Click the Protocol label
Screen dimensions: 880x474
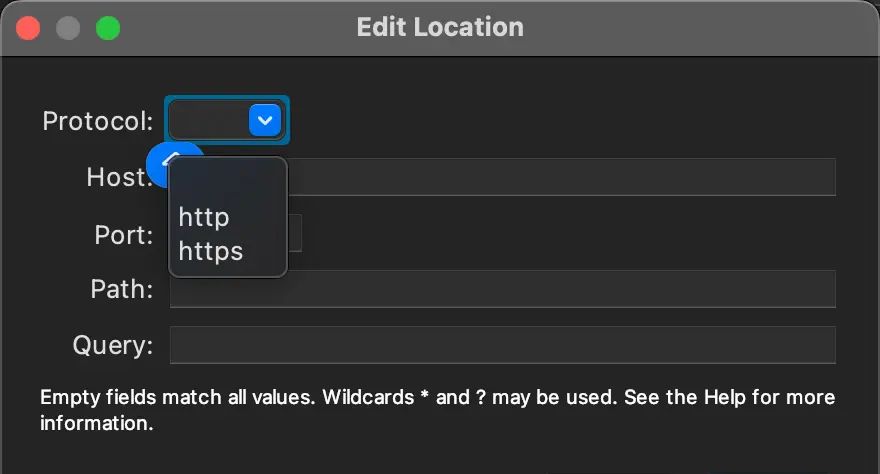coord(97,122)
